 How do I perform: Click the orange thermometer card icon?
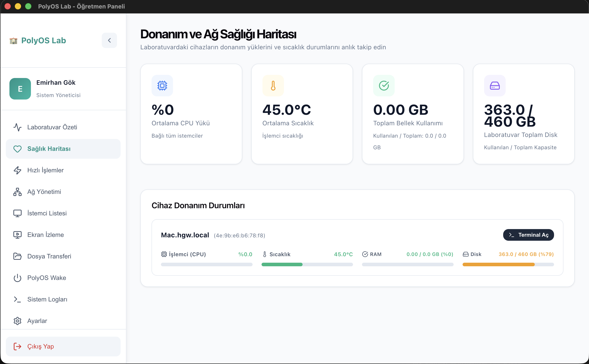pyautogui.click(x=273, y=86)
